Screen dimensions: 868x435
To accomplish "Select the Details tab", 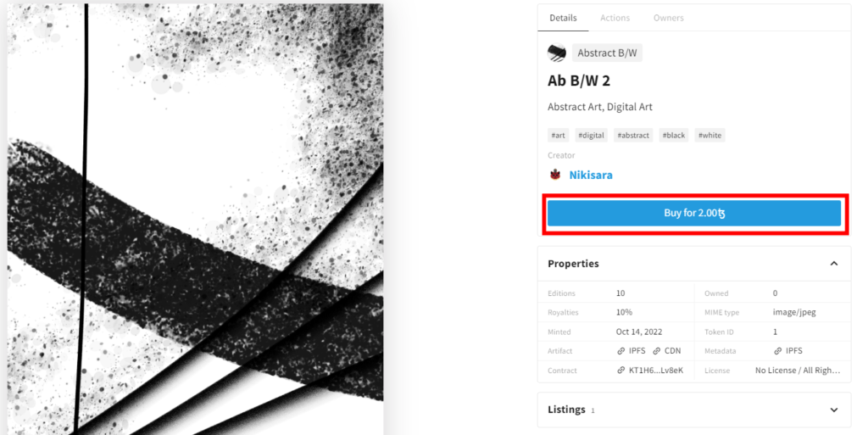I will coord(563,18).
